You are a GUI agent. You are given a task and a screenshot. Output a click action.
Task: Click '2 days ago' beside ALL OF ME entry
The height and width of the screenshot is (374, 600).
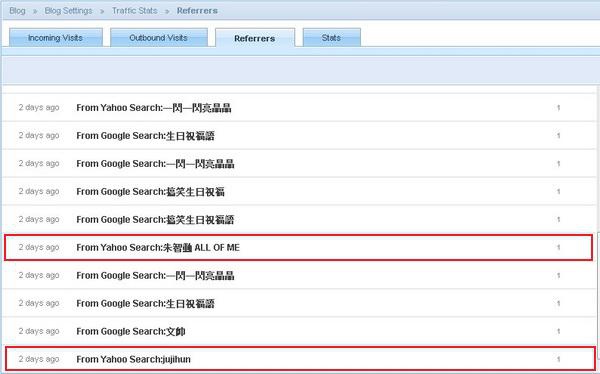pyautogui.click(x=39, y=247)
